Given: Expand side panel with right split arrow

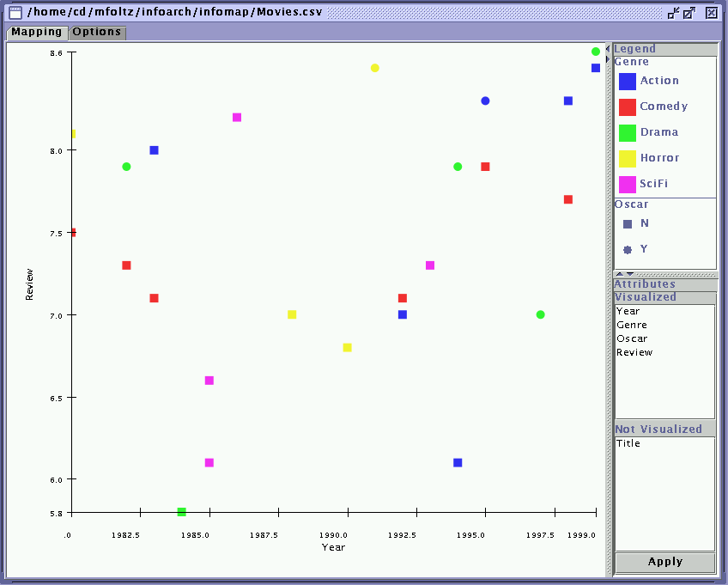Looking at the screenshot, I should [608, 59].
